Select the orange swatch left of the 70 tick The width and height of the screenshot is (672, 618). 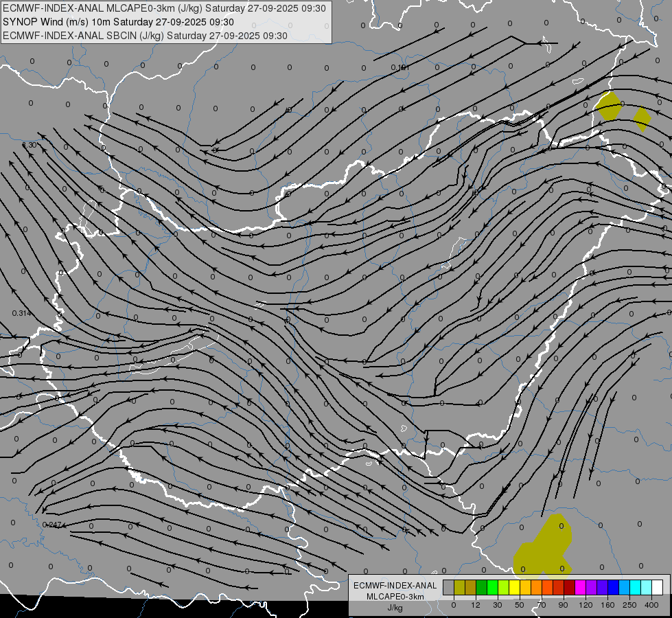point(537,587)
